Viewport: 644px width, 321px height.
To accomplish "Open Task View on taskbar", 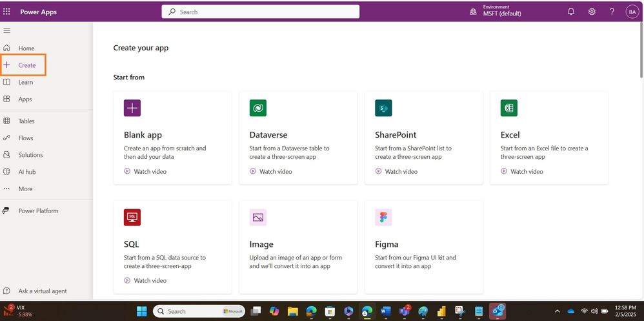I will pyautogui.click(x=256, y=311).
